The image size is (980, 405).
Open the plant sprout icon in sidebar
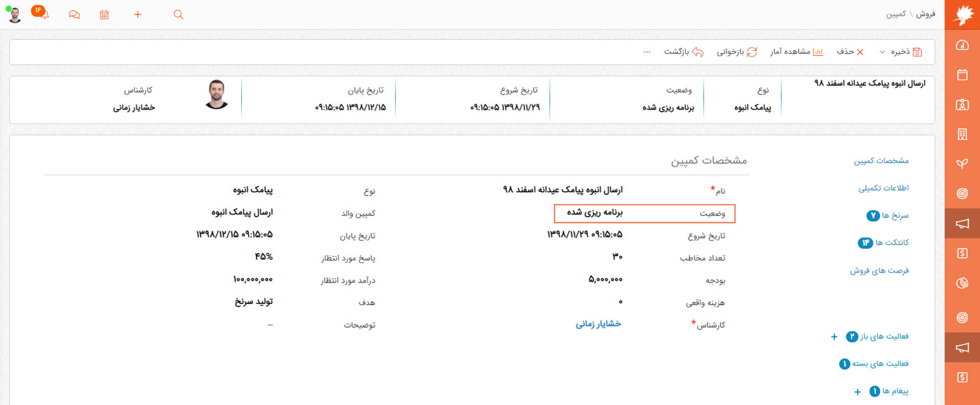tap(962, 164)
